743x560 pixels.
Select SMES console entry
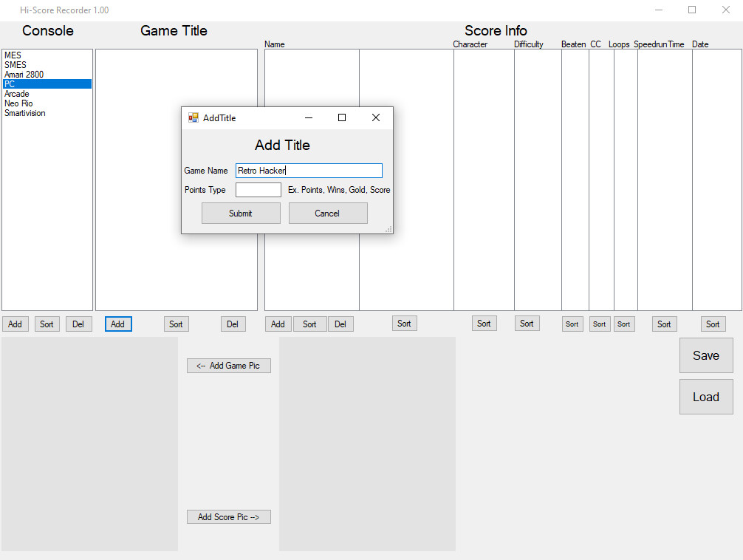click(x=30, y=64)
